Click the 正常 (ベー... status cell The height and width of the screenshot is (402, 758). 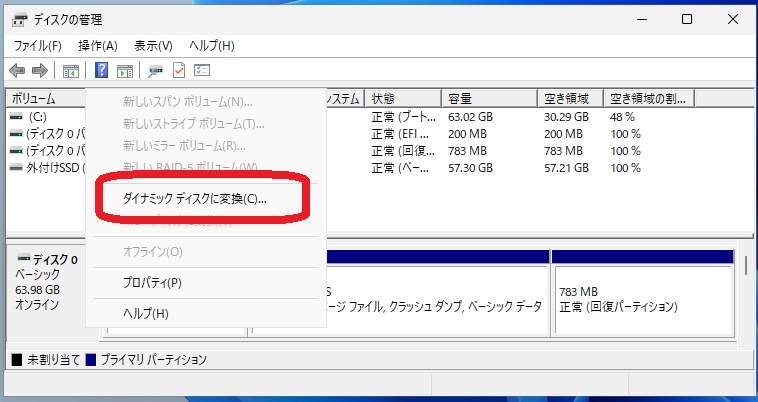tap(400, 168)
